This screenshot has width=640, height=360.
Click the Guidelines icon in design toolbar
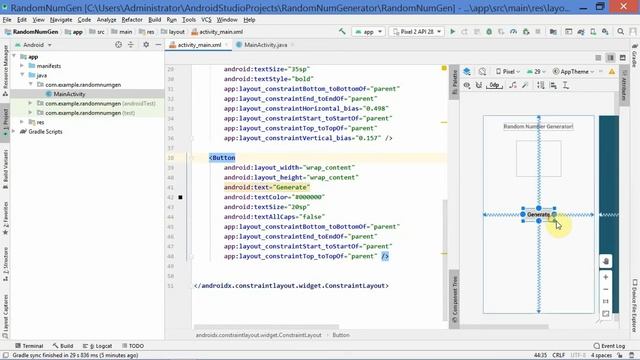pos(566,85)
